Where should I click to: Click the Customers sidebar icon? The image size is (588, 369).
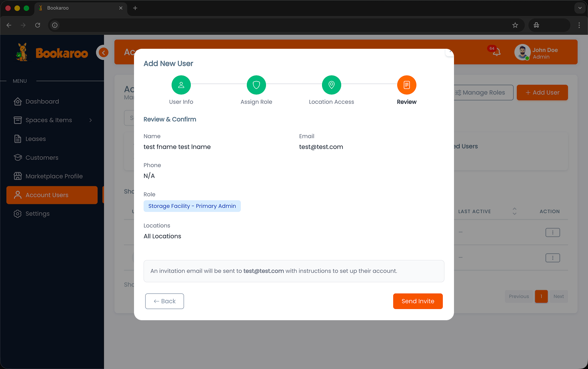tap(18, 158)
